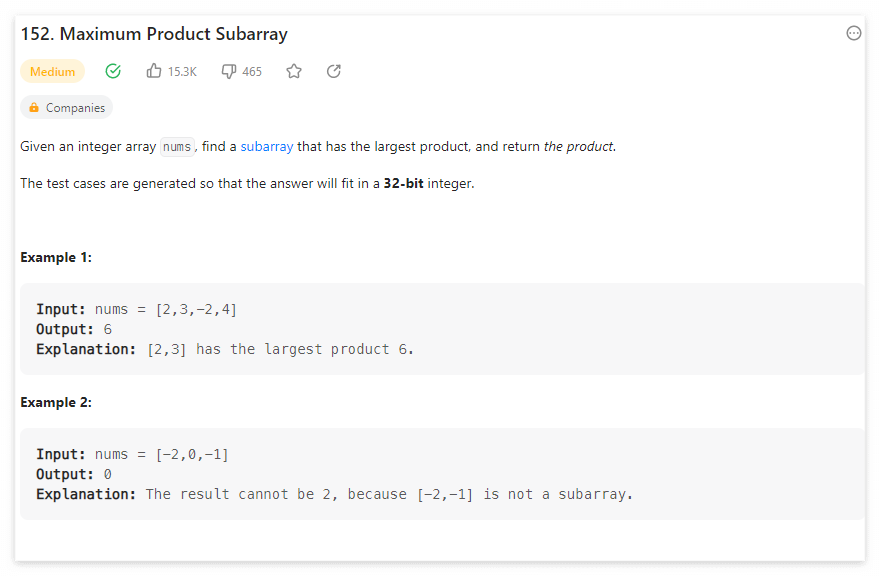
Task: Follow the blue subarray link
Action: (267, 147)
